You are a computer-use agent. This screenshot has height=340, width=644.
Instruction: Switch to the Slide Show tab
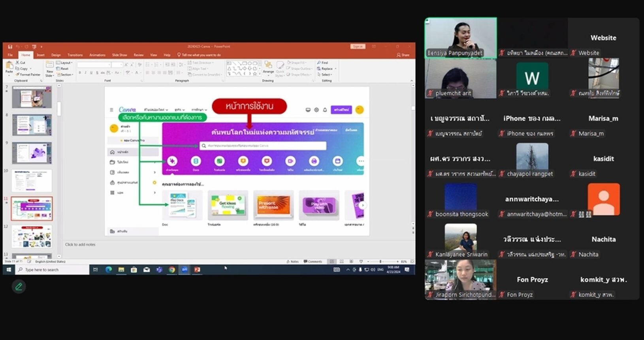click(119, 55)
